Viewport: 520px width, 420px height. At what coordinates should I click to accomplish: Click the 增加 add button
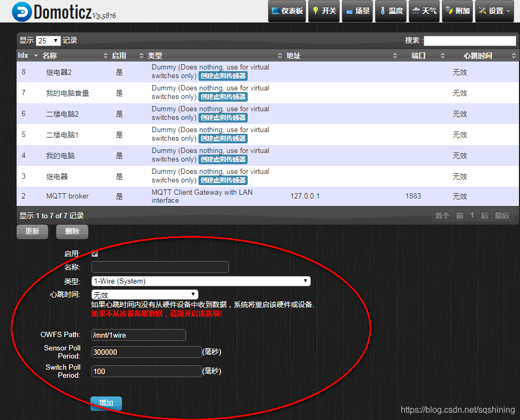click(106, 403)
